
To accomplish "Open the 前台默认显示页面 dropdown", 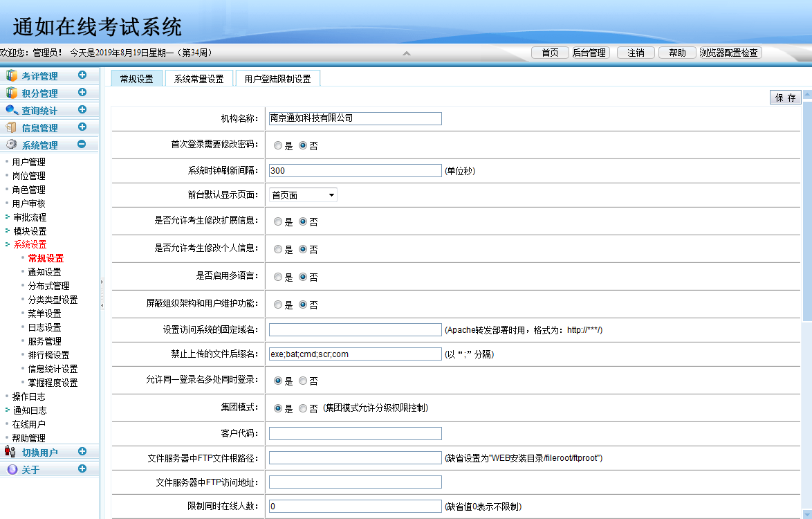I will click(x=303, y=194).
